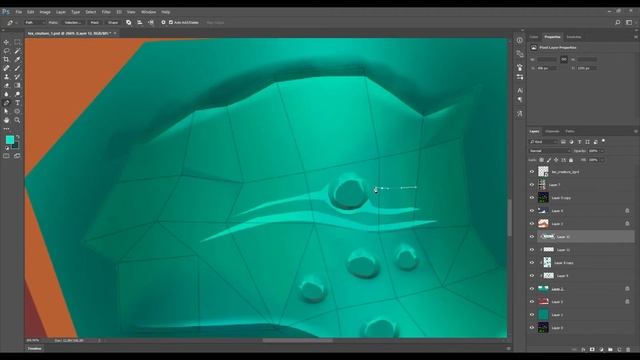Select the Spot Healing Brush tool

tap(6, 68)
